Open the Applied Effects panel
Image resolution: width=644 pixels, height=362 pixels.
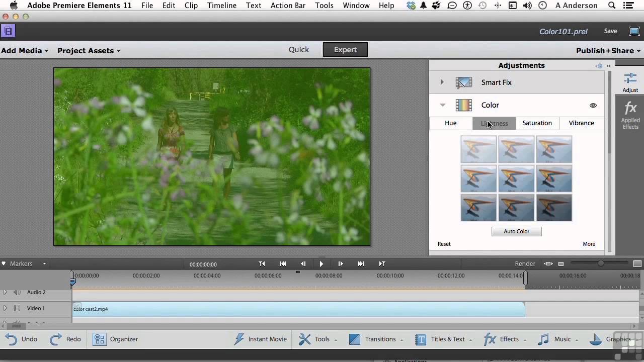(x=630, y=116)
